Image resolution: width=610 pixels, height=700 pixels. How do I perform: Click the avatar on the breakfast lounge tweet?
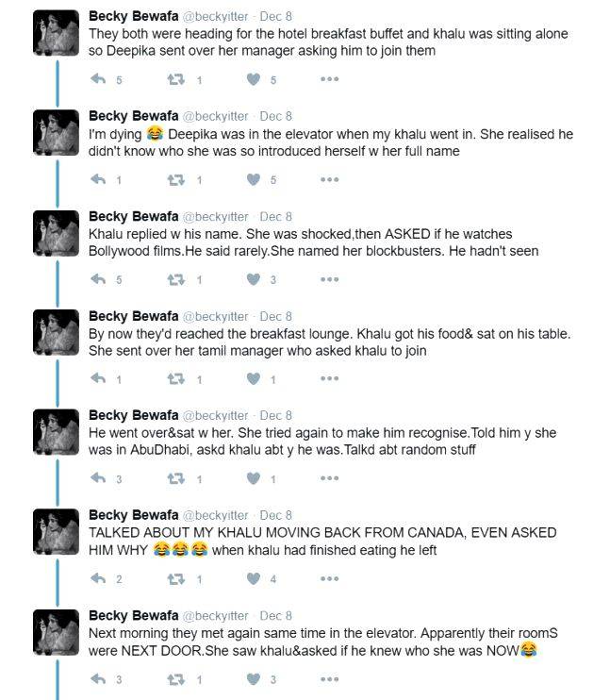(x=56, y=333)
